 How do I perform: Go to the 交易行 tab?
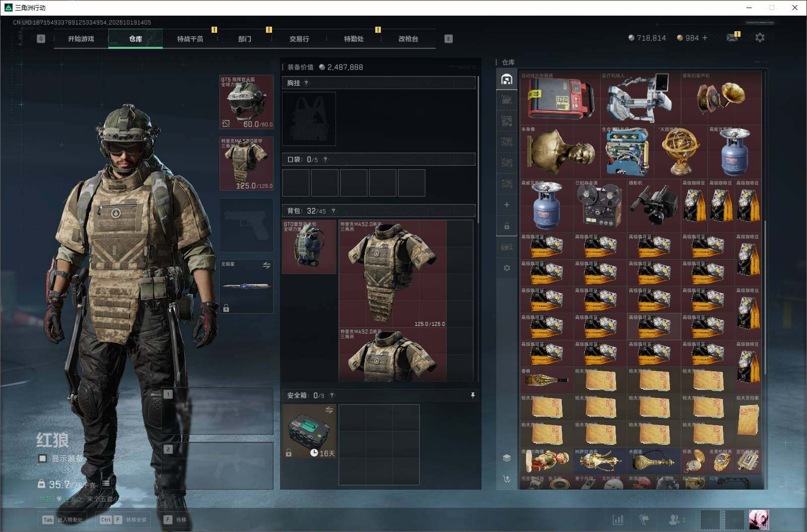pos(299,39)
